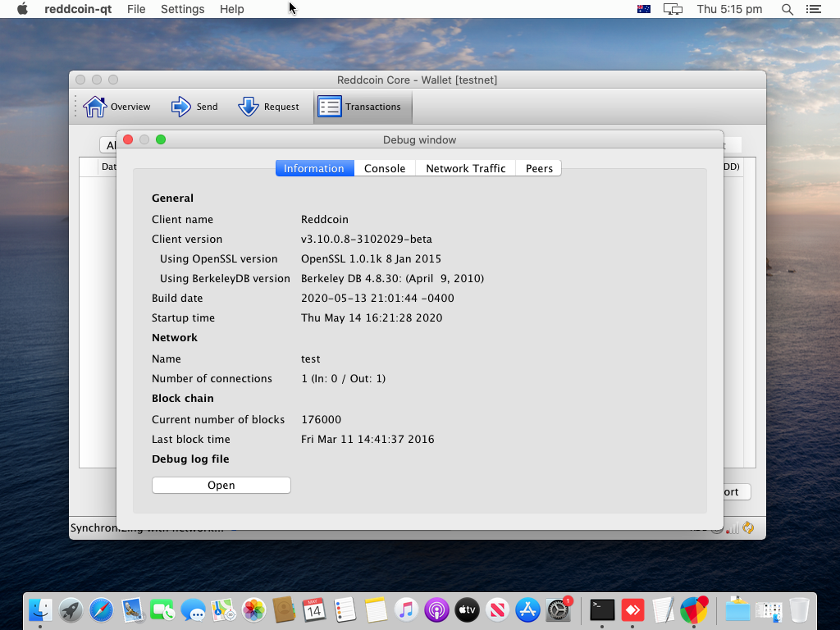The height and width of the screenshot is (630, 840).
Task: Open the File menu
Action: click(136, 9)
